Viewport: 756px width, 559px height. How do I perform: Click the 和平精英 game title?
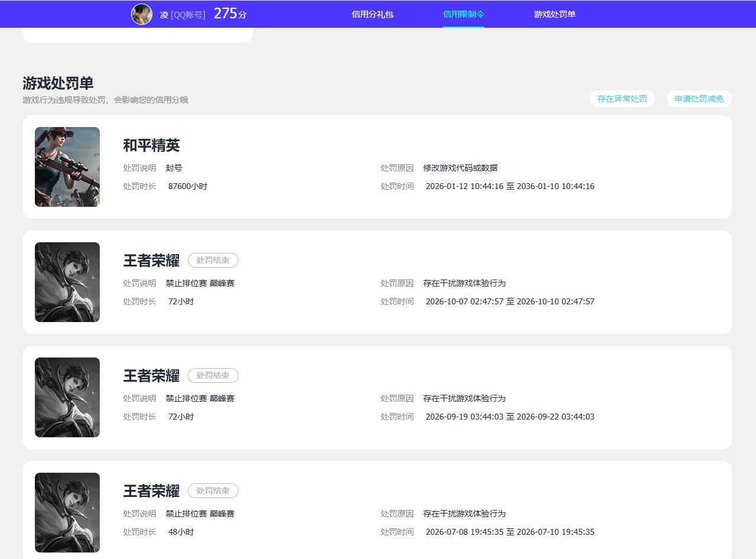coord(151,145)
